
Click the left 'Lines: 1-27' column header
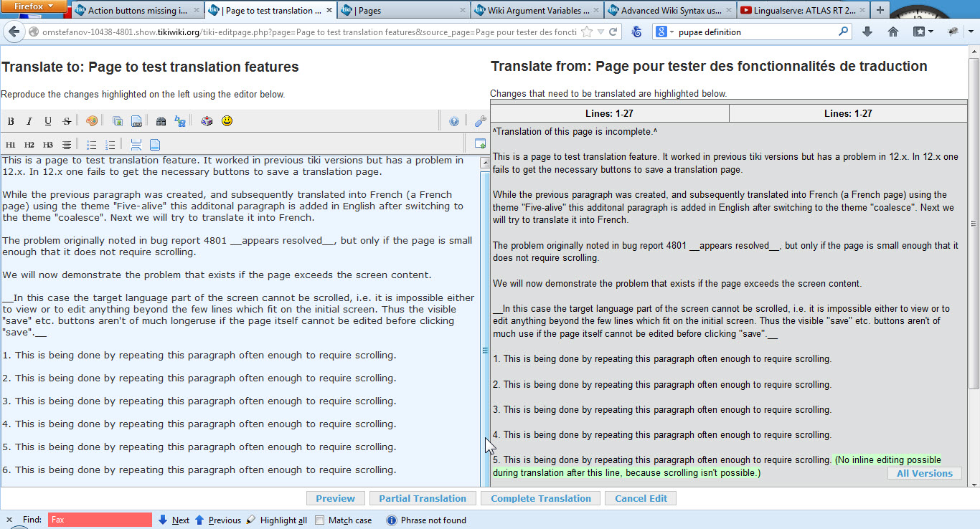(610, 113)
